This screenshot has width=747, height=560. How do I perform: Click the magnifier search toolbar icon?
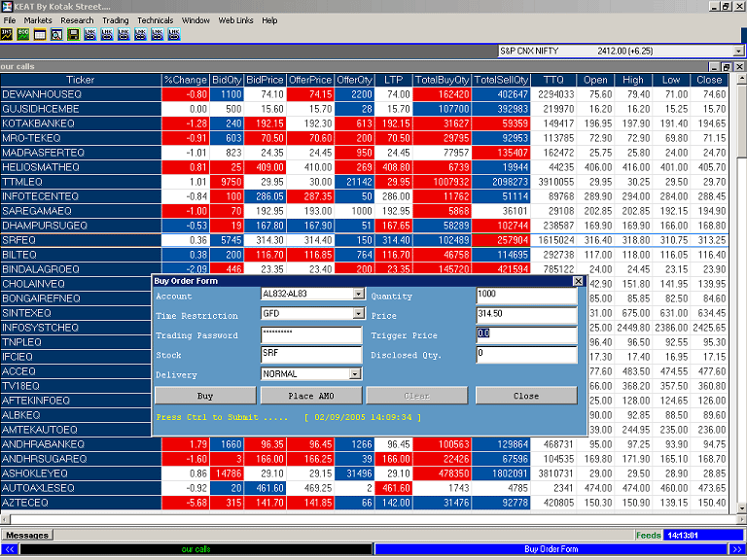pyautogui.click(x=56, y=34)
